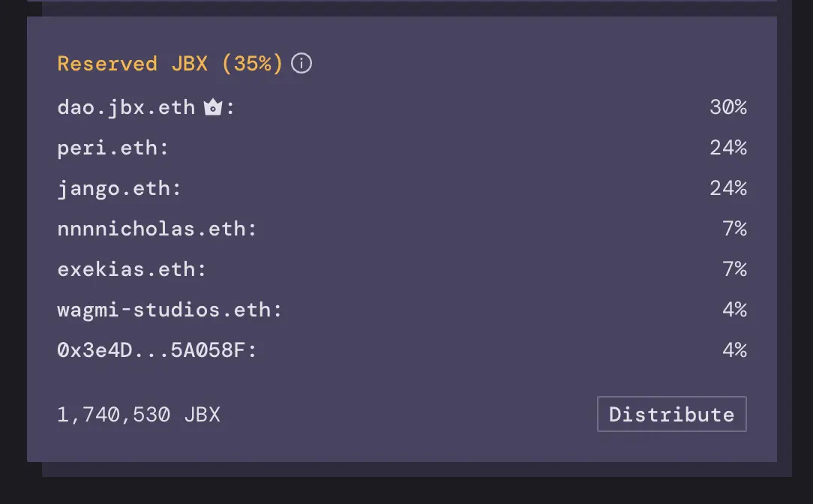Open the Reserved JBX info tooltip

tap(301, 64)
